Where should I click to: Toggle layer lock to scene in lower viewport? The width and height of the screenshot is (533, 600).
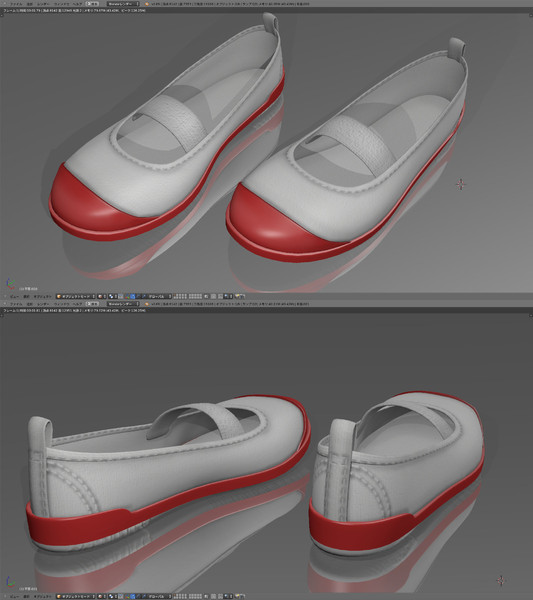pyautogui.click(x=206, y=597)
